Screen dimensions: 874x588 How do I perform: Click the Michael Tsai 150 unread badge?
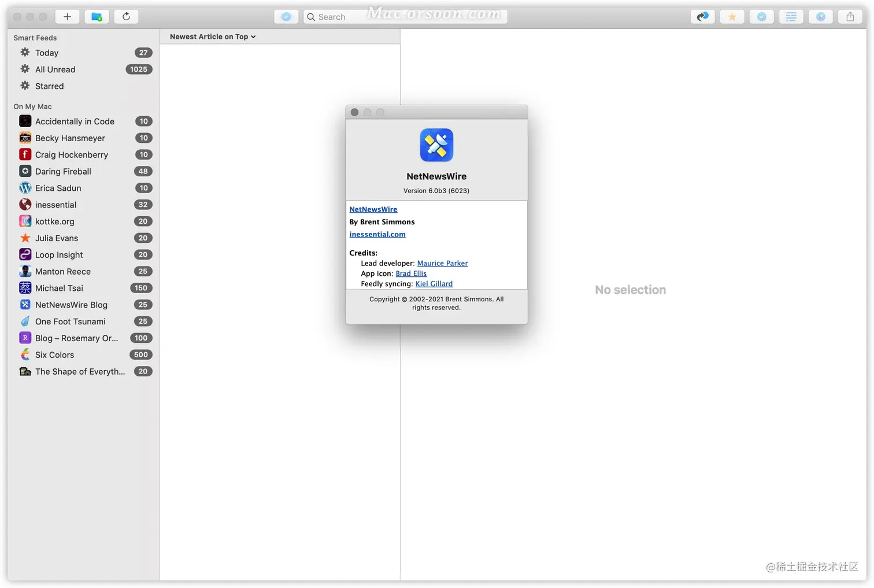point(141,288)
